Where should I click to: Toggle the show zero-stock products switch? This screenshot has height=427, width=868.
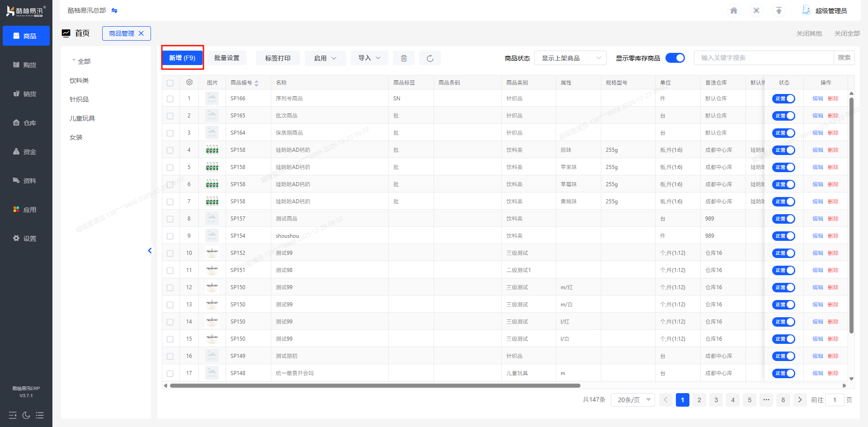tap(675, 58)
